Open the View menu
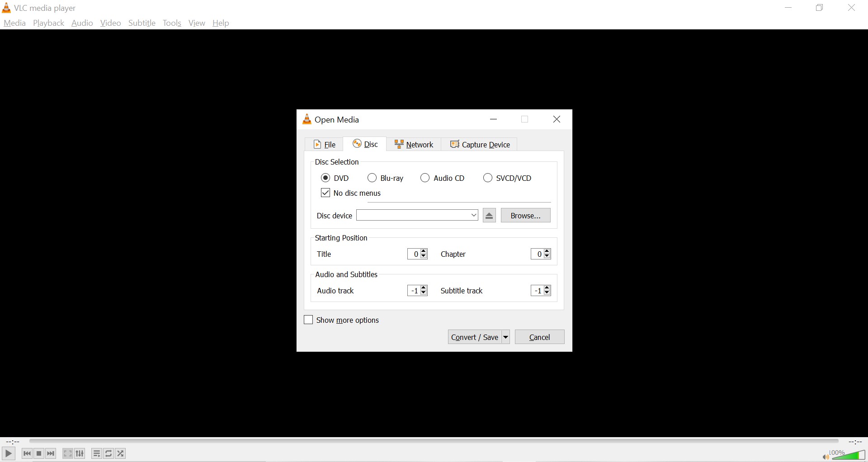Image resolution: width=868 pixels, height=462 pixels. tap(197, 23)
